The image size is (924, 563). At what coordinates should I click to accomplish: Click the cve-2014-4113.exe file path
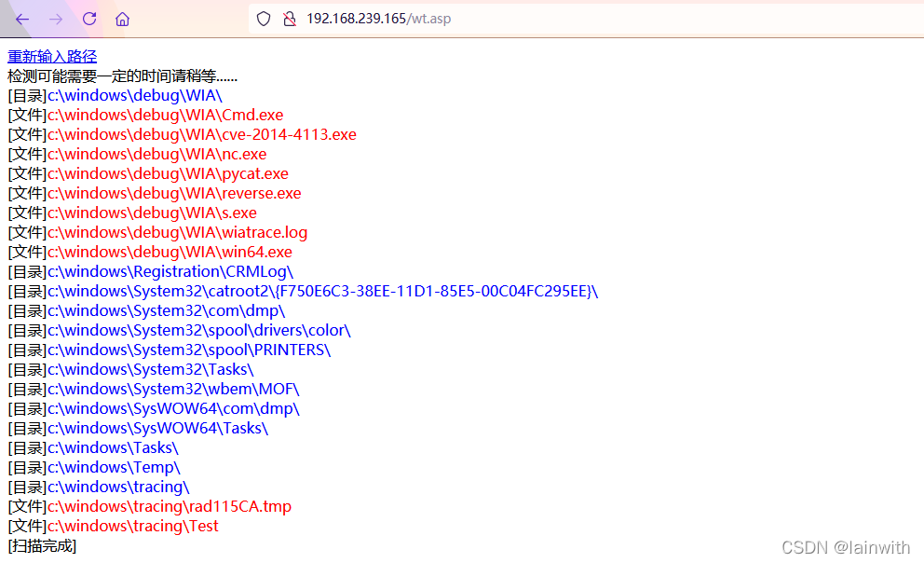coord(201,134)
